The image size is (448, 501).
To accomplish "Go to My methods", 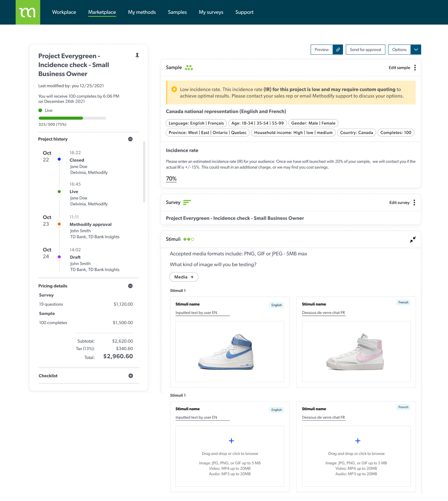I will pyautogui.click(x=142, y=12).
